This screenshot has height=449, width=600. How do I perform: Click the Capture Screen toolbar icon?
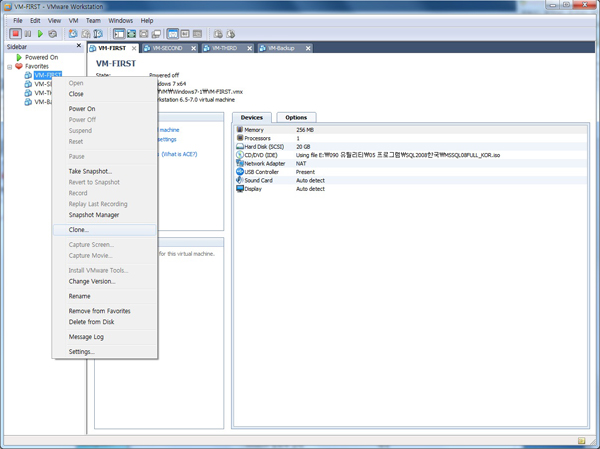coord(218,34)
